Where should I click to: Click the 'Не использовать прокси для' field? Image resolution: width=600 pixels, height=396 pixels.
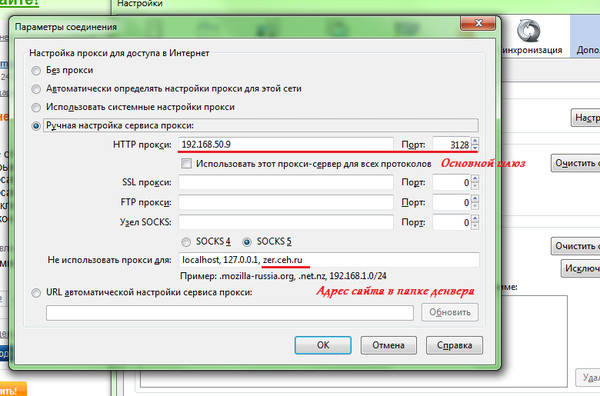click(329, 260)
